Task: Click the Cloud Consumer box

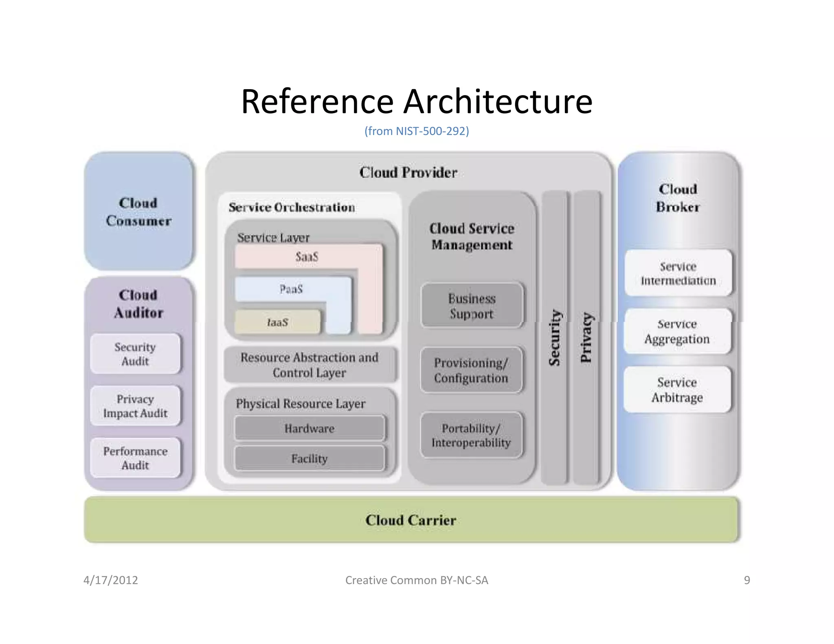Action: pos(138,212)
